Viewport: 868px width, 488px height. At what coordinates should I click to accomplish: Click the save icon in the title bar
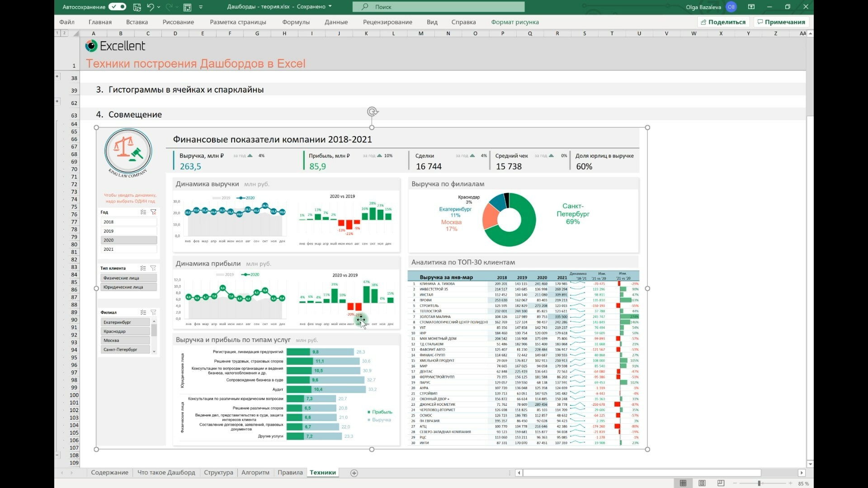coord(137,7)
